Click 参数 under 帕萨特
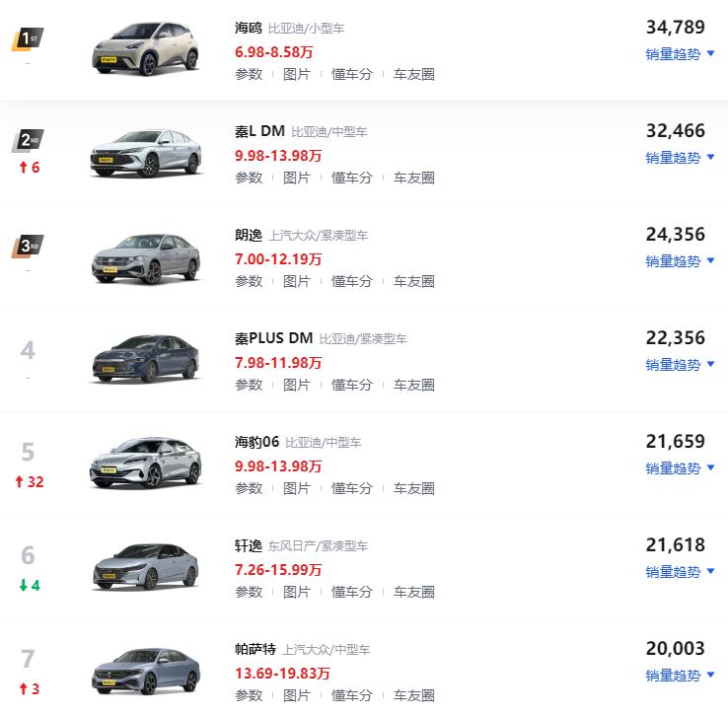Viewport: 728px width, 715px height. point(249,695)
